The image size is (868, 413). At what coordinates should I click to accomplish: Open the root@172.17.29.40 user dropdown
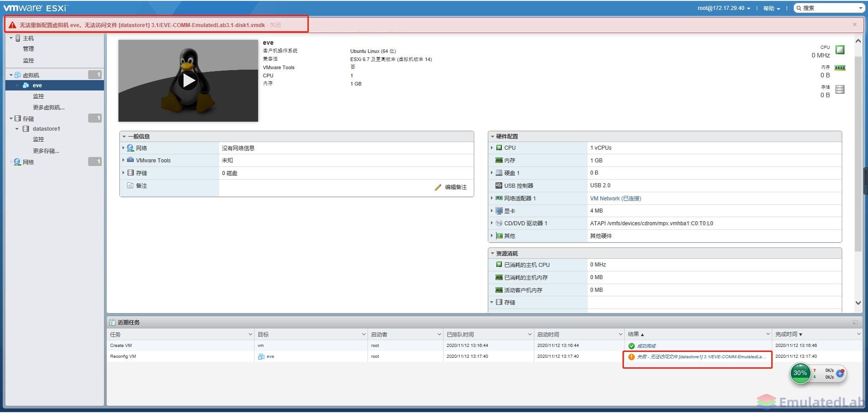723,8
